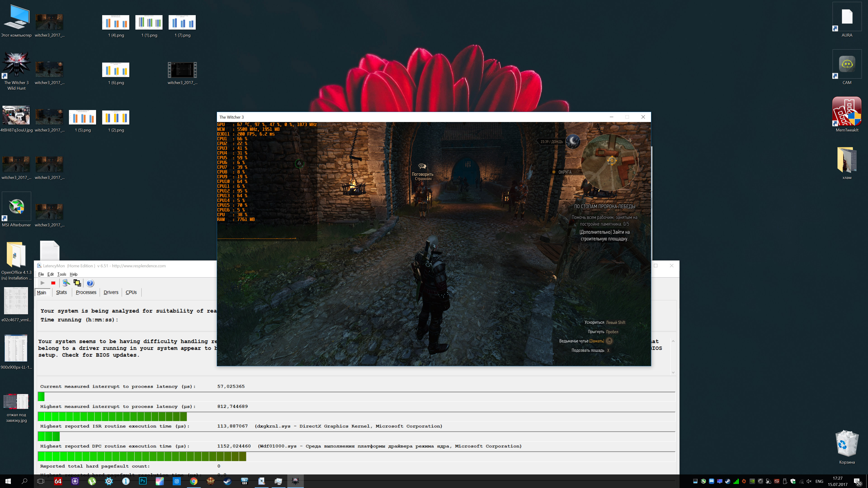868x488 pixels.
Task: Select the CPUs tab in LatencyMon
Action: 131,292
